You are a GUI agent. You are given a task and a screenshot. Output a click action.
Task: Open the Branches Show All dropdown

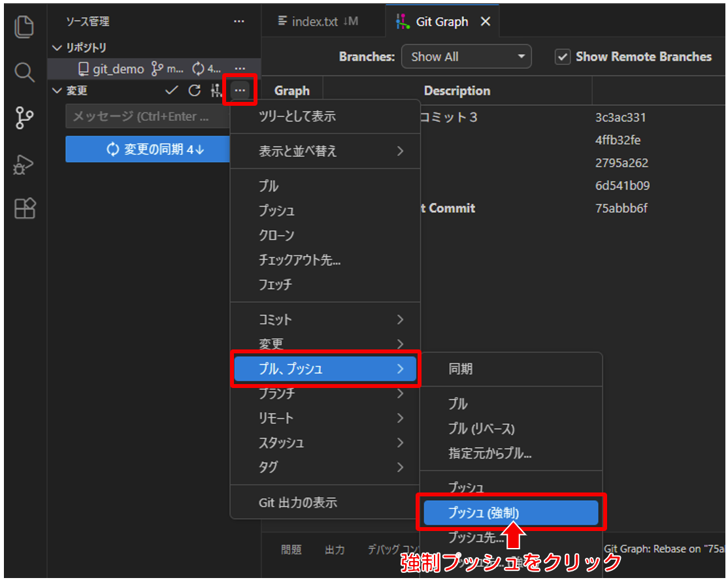(x=467, y=57)
